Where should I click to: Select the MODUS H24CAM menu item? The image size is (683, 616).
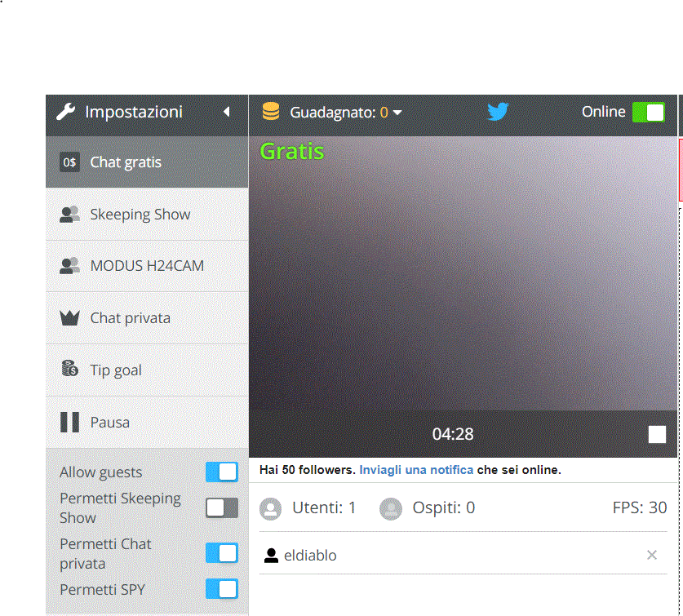pyautogui.click(x=147, y=266)
